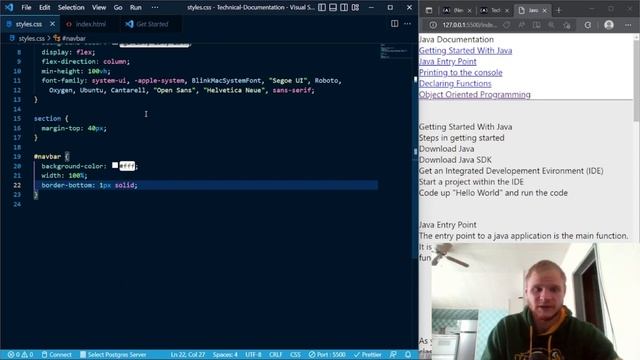Click the zoom magnifier icon in address bar
640x360 pixels.
pos(551,25)
